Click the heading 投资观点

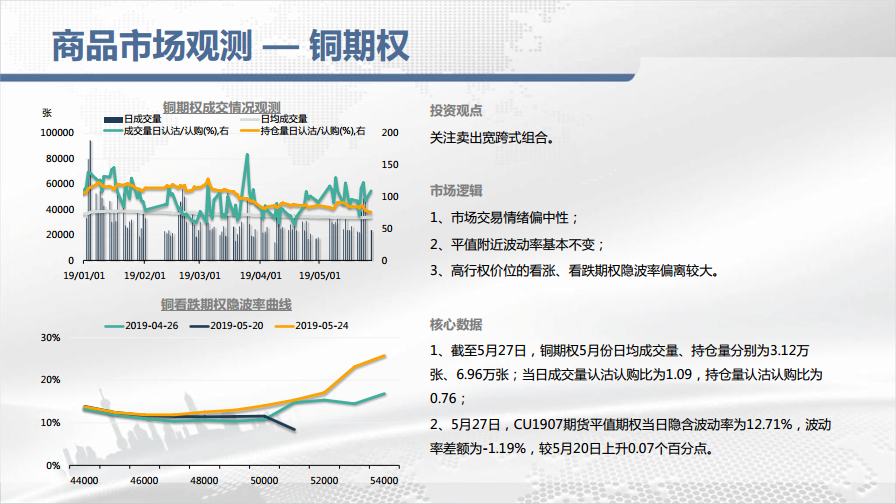(456, 111)
